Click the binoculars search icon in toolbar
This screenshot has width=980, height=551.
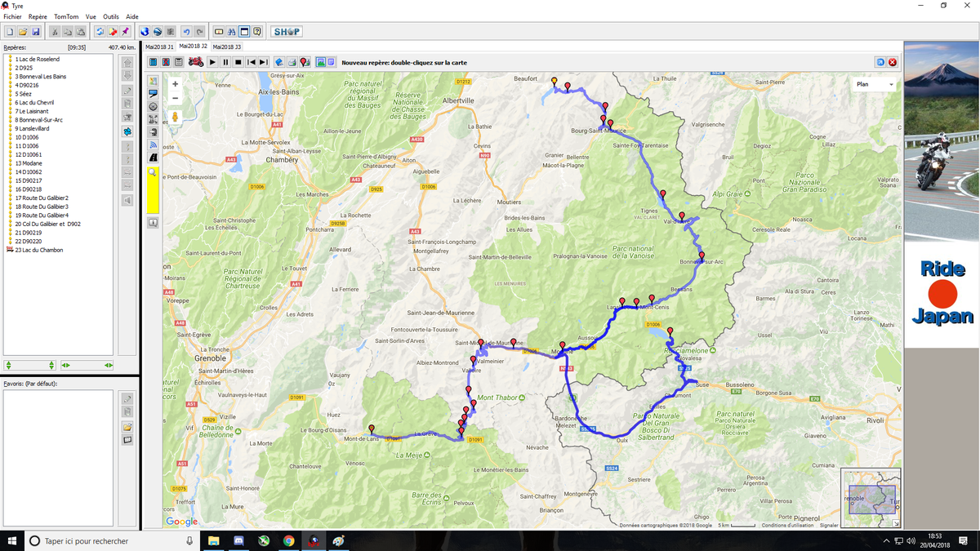(231, 32)
